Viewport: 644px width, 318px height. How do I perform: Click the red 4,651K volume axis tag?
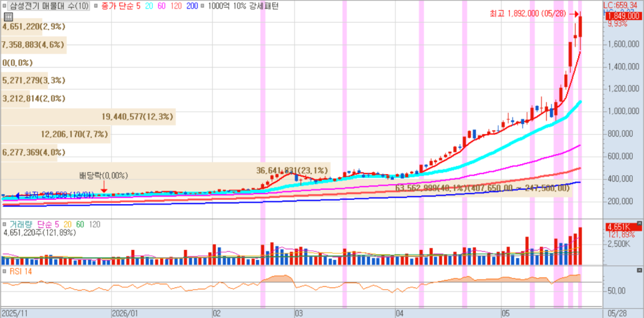pyautogui.click(x=623, y=227)
